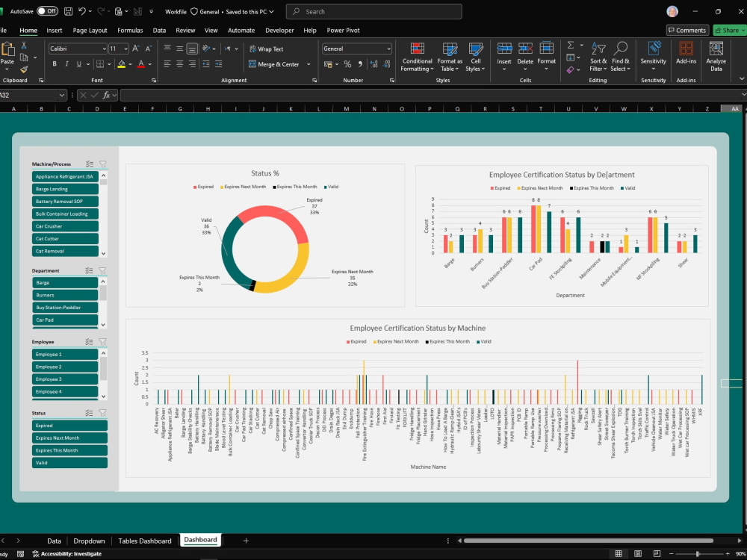
Task: Click in the Search box
Action: (x=374, y=11)
